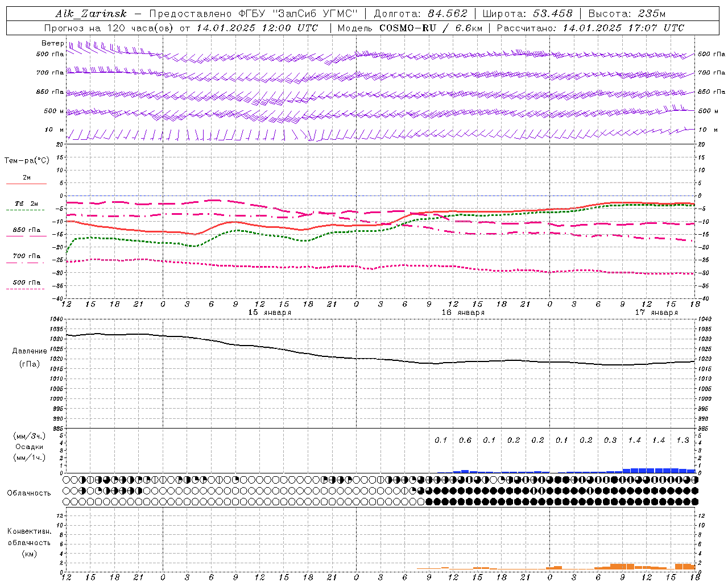Click the Td 2м dew point legend entry

(x=26, y=203)
